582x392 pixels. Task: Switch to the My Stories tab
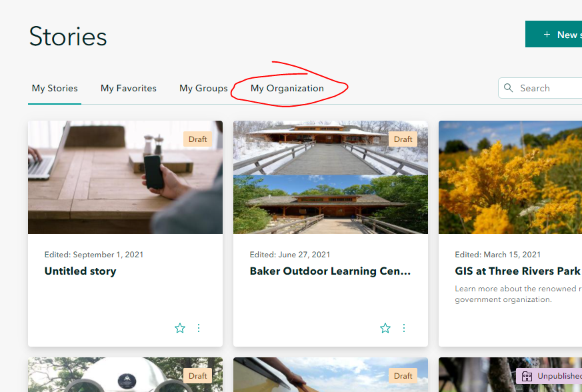(55, 88)
